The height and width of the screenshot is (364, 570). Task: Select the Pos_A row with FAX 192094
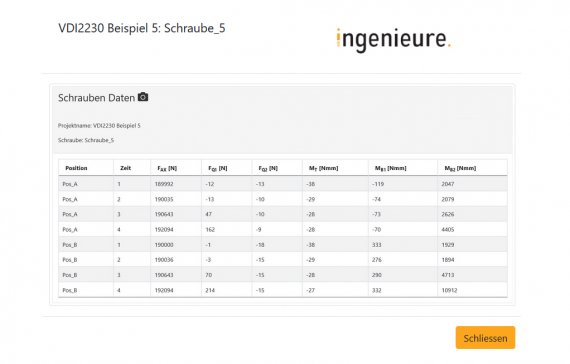click(283, 229)
